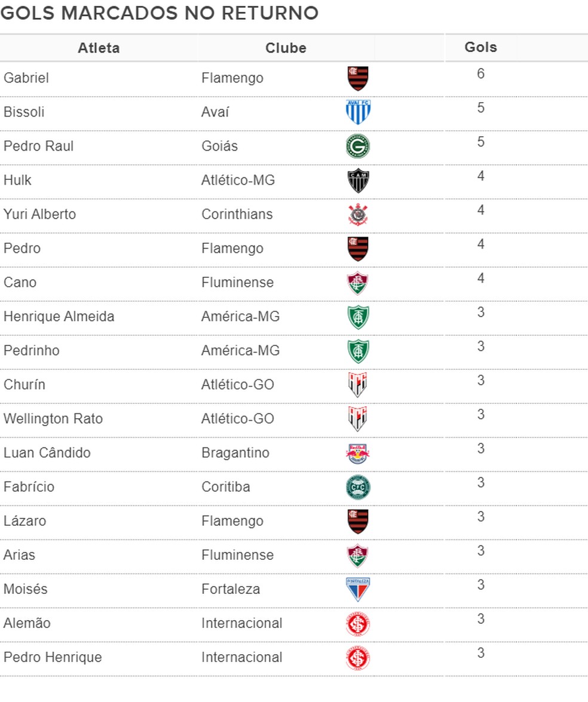Click the Clube column header

286,48
